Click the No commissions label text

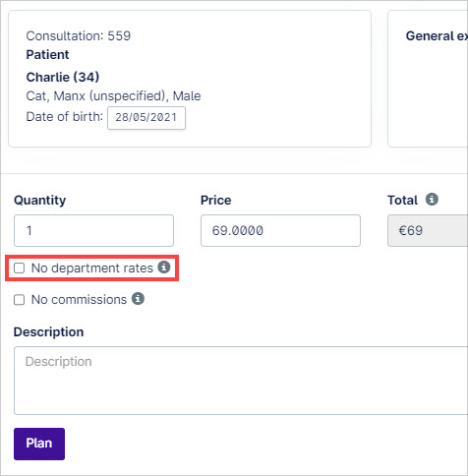79,300
